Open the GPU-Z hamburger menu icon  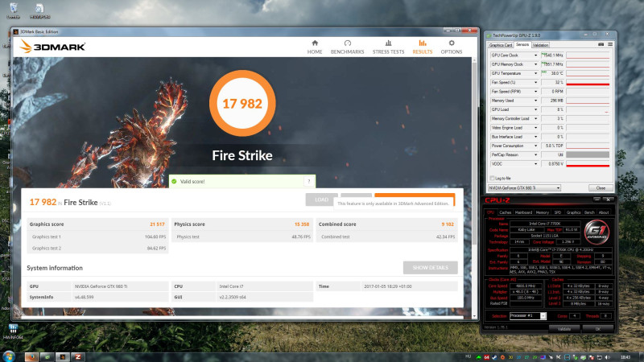[610, 44]
